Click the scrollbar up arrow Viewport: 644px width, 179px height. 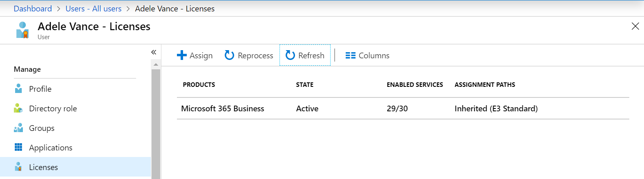tap(156, 64)
